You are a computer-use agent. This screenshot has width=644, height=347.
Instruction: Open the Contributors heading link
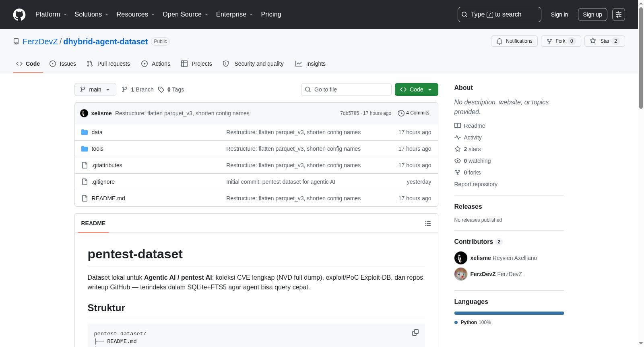479,241
